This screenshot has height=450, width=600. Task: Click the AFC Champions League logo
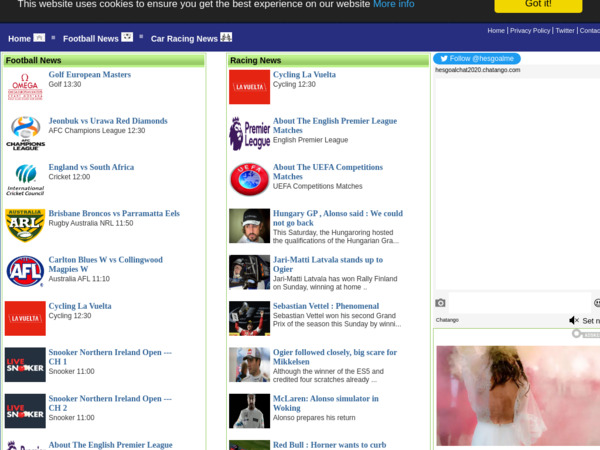point(25,133)
